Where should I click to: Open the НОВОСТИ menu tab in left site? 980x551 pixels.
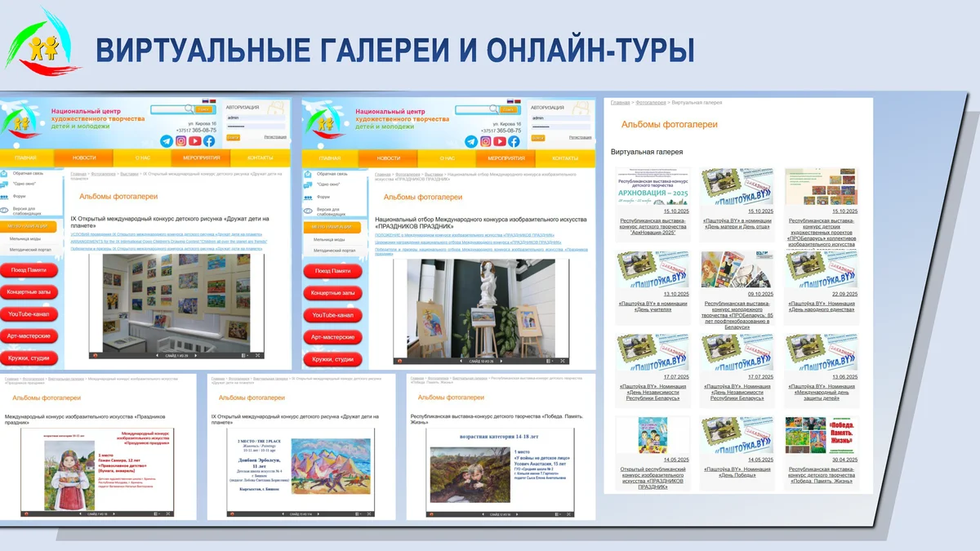[x=84, y=158]
